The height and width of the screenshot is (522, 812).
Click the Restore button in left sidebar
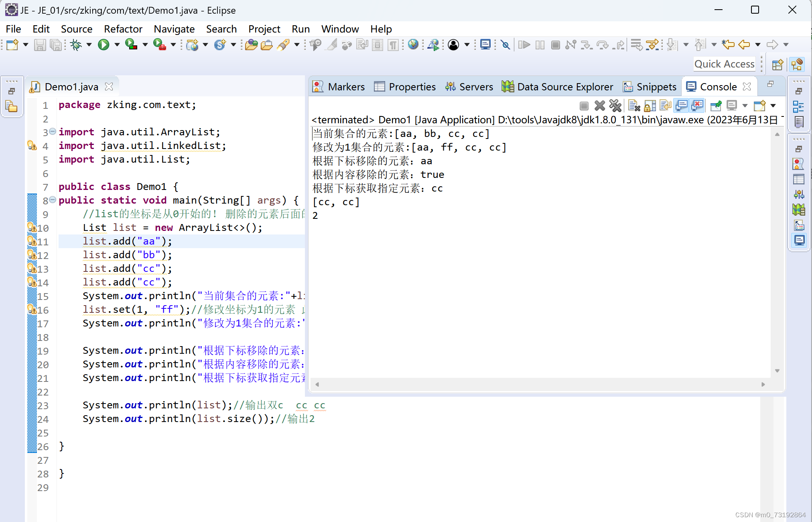[x=12, y=91]
